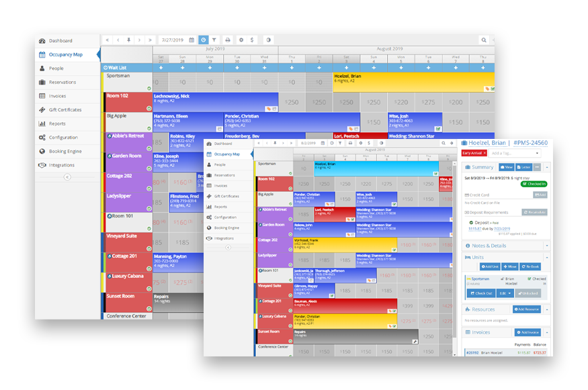588x390 pixels.
Task: Open the calendar date picker icon
Action: coord(192,40)
